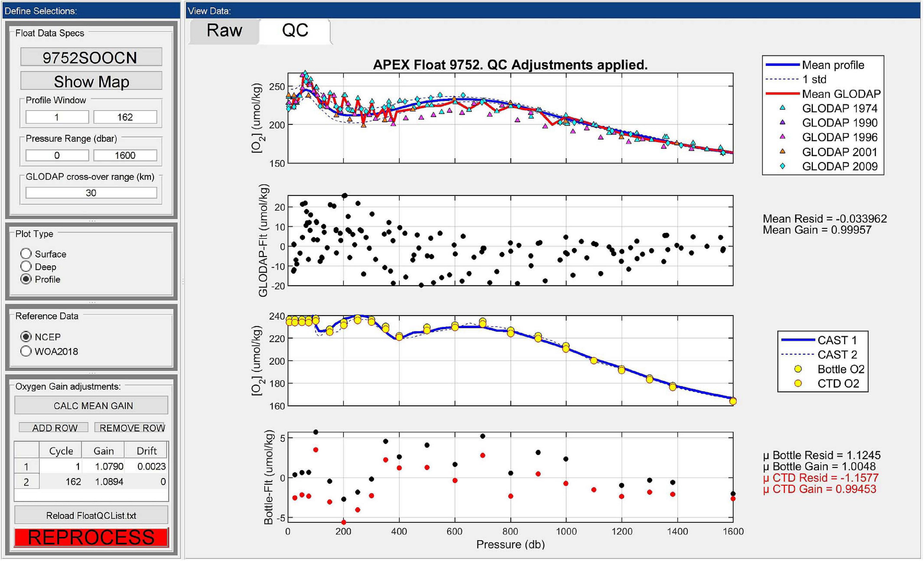Click the μ Bottle Resid value text
924x561 pixels.
click(822, 455)
